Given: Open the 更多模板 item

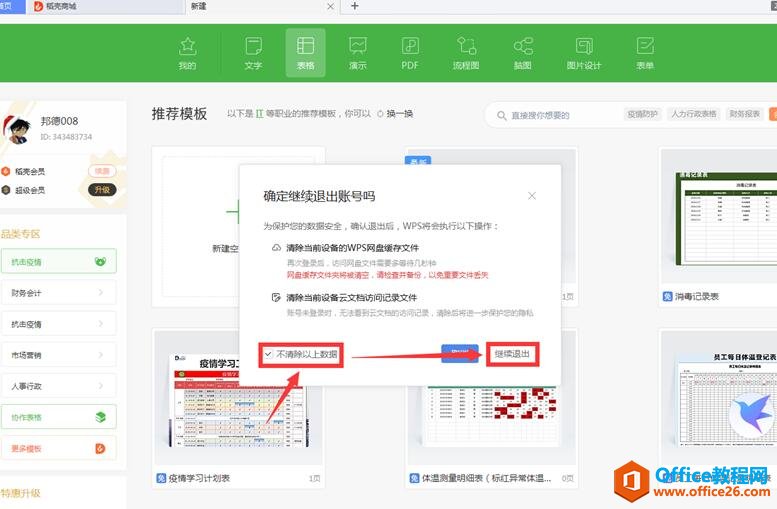Looking at the screenshot, I should pos(58,449).
